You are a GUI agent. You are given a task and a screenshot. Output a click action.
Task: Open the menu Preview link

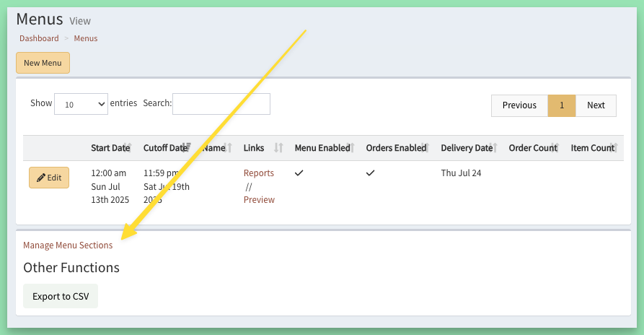point(259,200)
